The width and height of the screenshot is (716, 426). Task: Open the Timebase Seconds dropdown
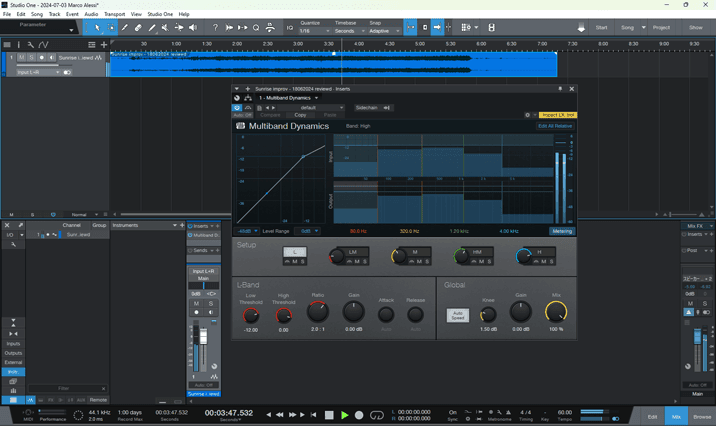tap(349, 31)
